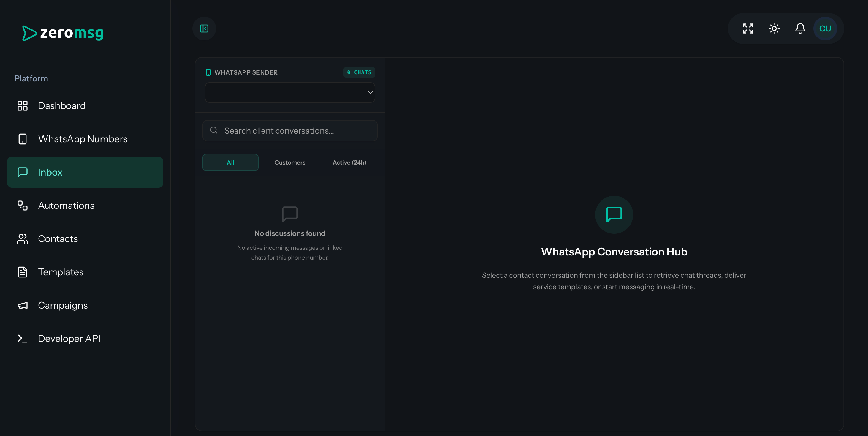Screen dimensions: 868x436
Task: Open notifications bell
Action: (800, 29)
